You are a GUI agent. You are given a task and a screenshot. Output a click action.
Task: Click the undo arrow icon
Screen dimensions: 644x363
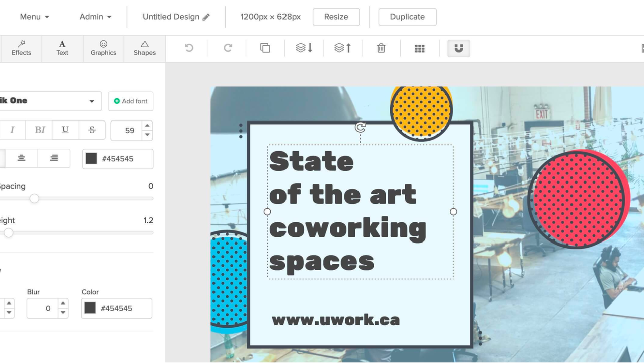click(x=189, y=48)
